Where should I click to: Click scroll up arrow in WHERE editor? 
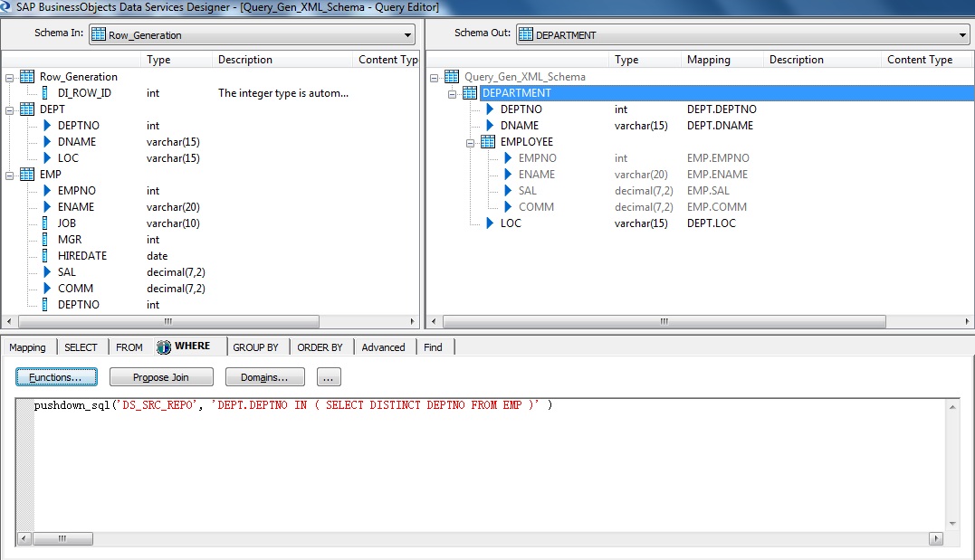click(x=952, y=407)
